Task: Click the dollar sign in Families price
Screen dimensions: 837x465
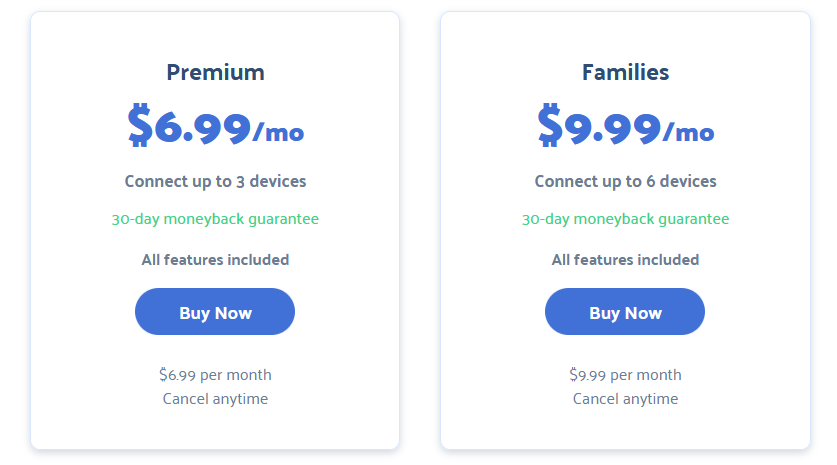Action: click(550, 125)
